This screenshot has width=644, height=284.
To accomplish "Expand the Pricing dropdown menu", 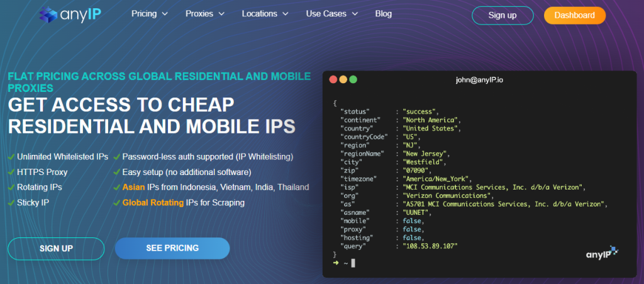I will 150,14.
